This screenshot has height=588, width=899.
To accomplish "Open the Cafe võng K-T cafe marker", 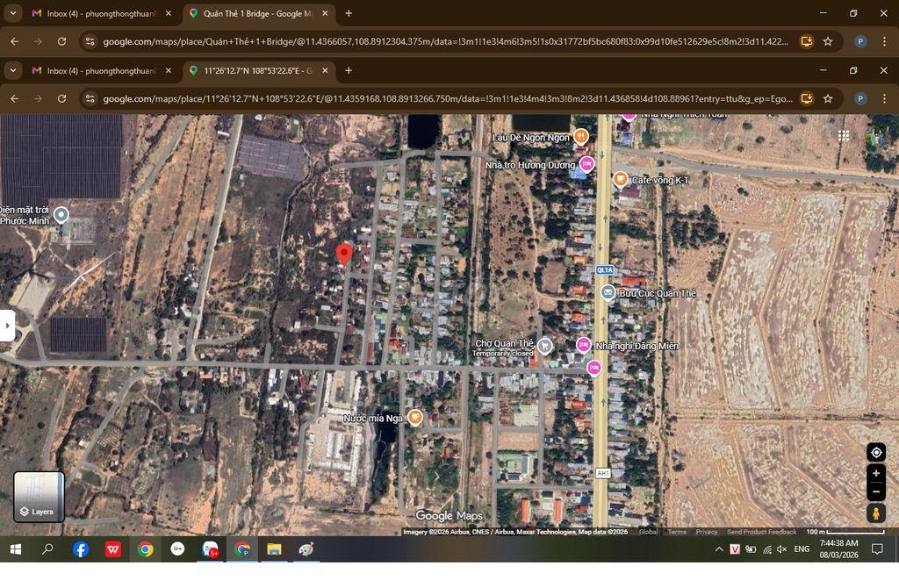I will (620, 179).
